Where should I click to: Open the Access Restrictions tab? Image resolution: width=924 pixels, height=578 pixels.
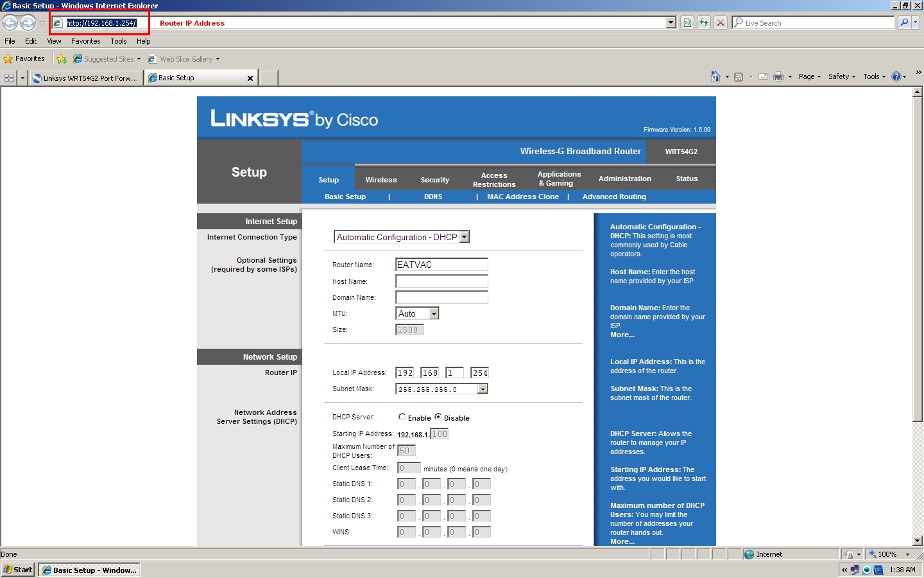tap(494, 180)
